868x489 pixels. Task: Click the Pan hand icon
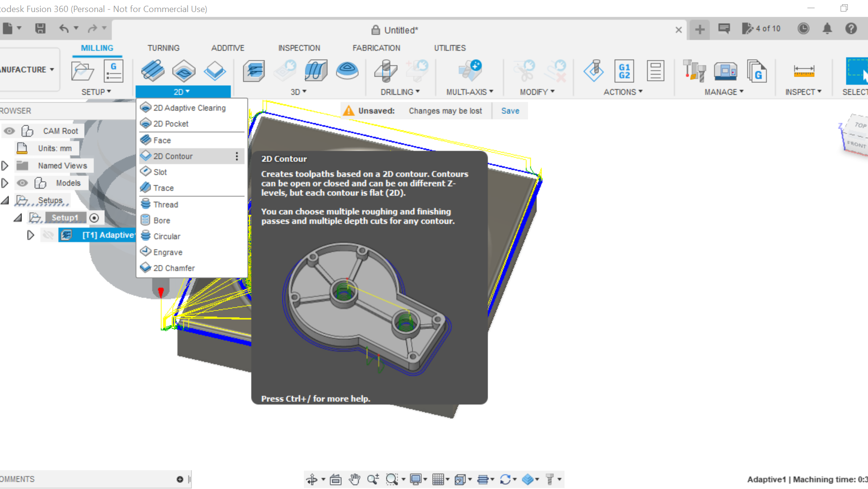[x=354, y=479]
